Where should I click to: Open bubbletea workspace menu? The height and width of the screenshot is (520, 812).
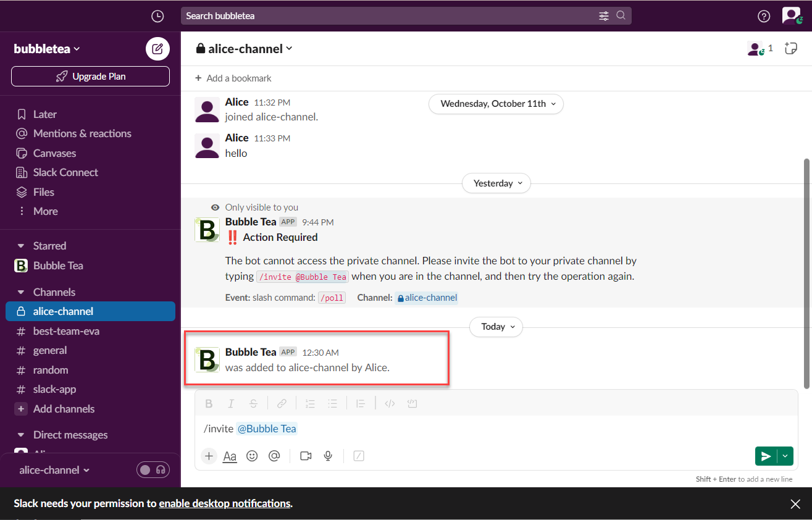point(47,49)
